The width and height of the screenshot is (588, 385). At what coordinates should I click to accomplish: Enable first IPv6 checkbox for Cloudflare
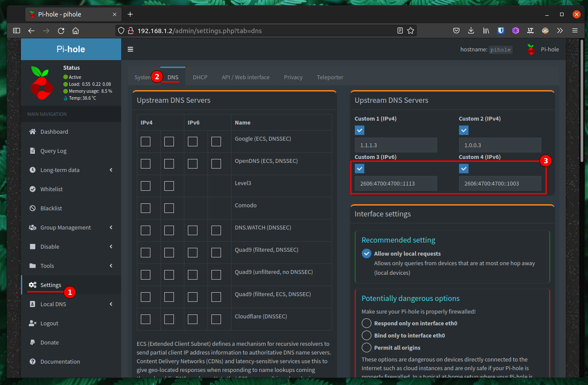[193, 319]
